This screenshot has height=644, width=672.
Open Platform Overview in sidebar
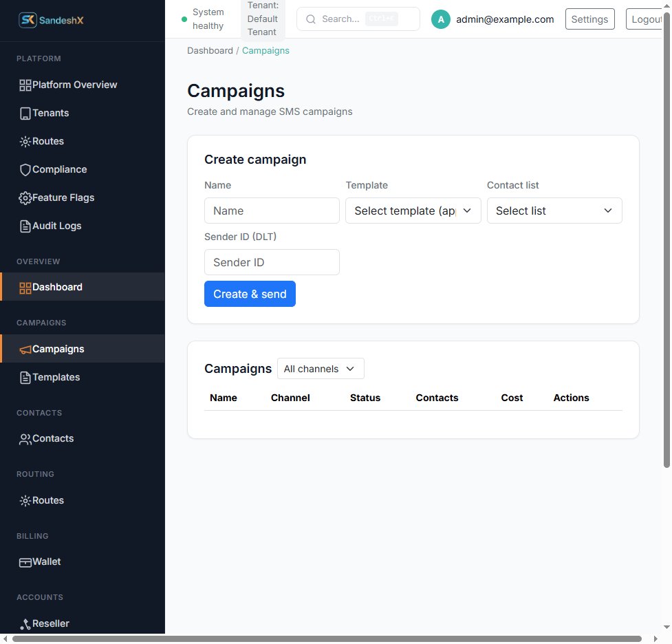click(83, 85)
